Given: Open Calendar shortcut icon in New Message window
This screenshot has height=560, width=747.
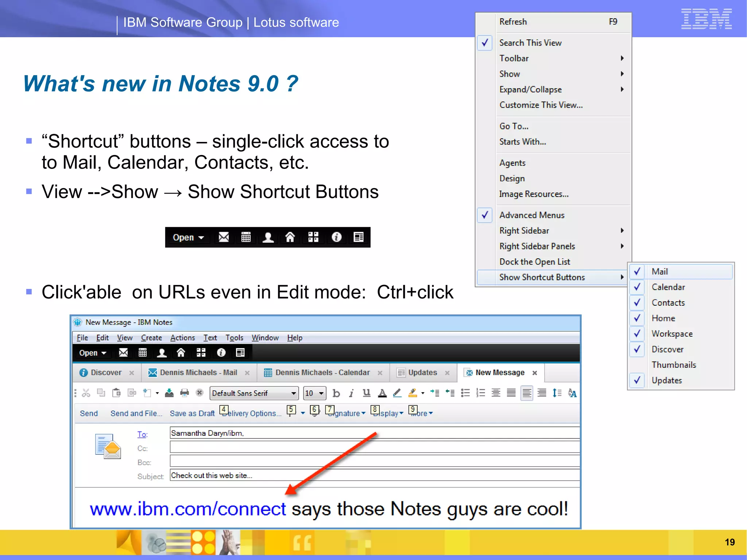Looking at the screenshot, I should click(x=143, y=352).
